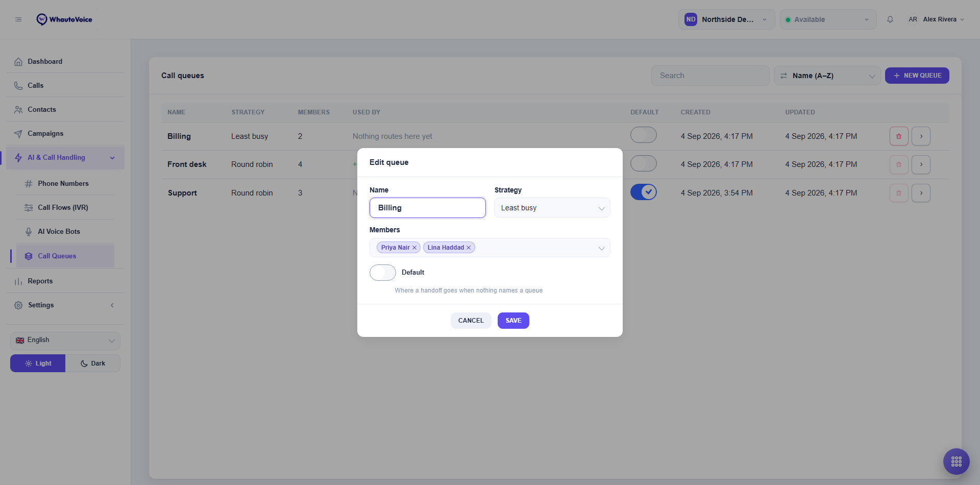Screen dimensions: 980x485
Task: Switch to Dark theme
Action: click(x=93, y=363)
